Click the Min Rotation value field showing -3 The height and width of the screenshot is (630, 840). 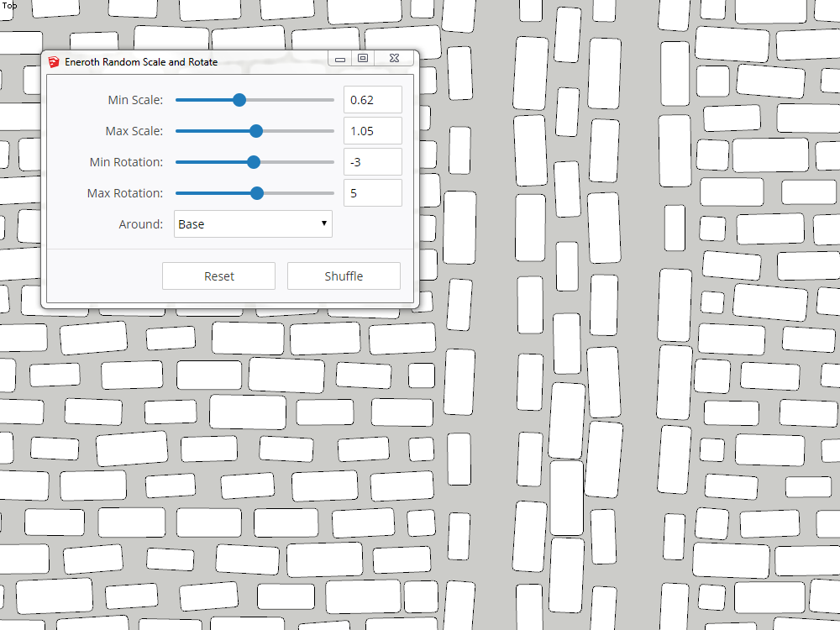click(x=372, y=161)
